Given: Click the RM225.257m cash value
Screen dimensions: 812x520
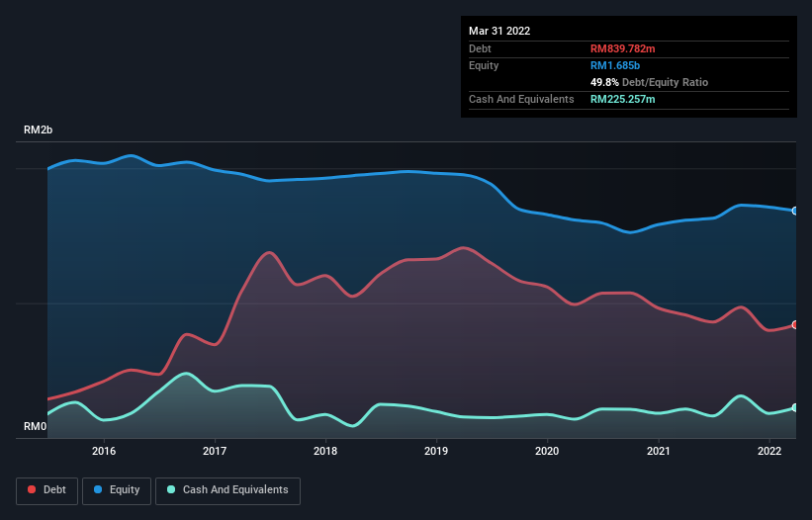Looking at the screenshot, I should tap(622, 99).
